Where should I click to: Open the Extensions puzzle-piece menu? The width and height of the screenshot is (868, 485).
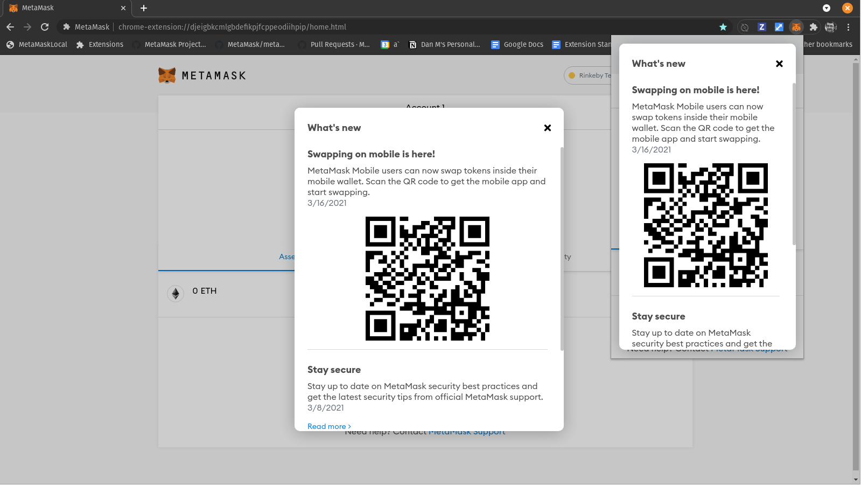tap(814, 27)
